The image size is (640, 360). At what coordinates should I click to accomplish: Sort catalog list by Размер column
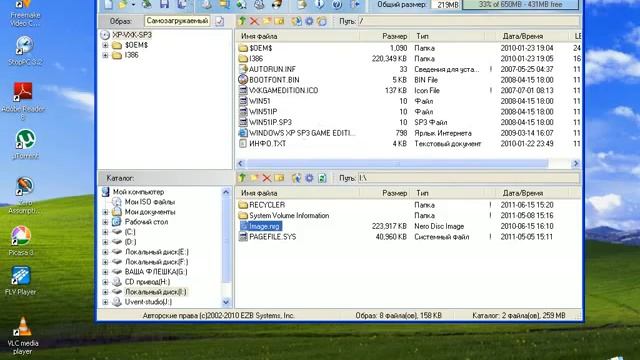384,193
